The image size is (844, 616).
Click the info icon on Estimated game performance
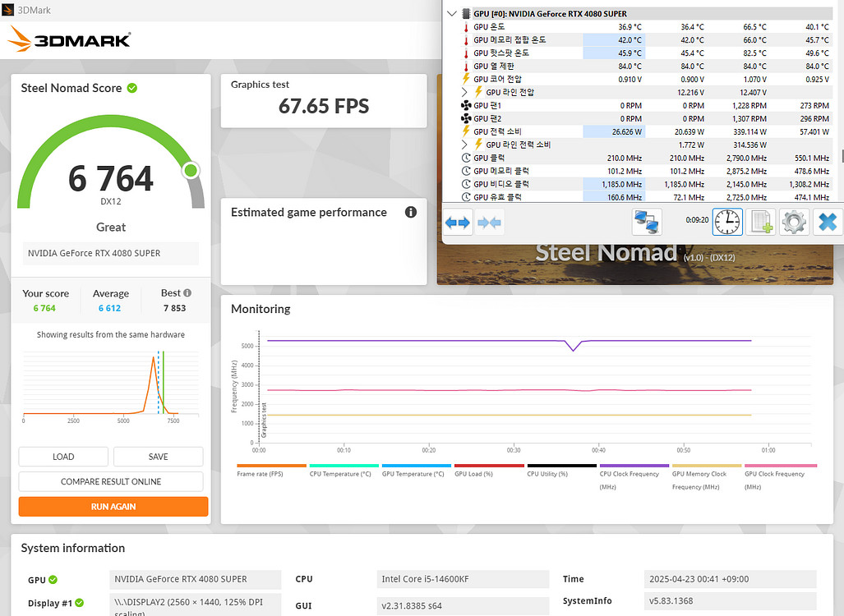(411, 212)
